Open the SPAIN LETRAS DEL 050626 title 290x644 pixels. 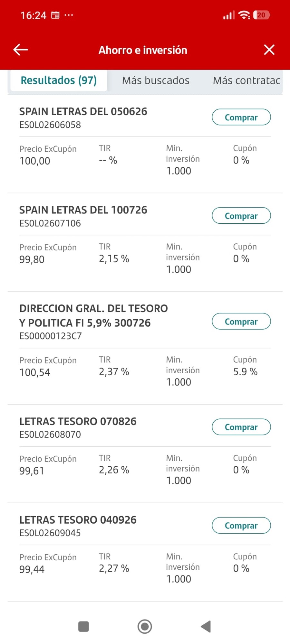point(83,112)
